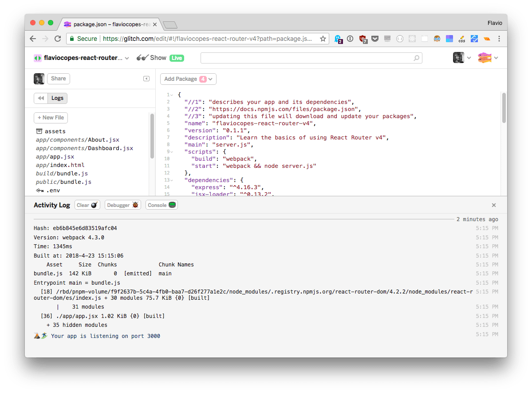The width and height of the screenshot is (532, 393).
Task: Collapse the sidebar with the arrow control
Action: (x=146, y=79)
